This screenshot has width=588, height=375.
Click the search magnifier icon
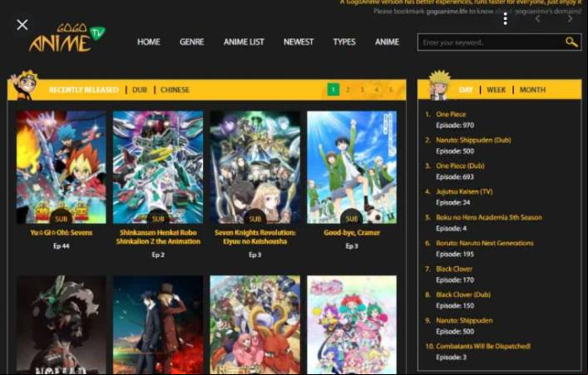coord(571,42)
